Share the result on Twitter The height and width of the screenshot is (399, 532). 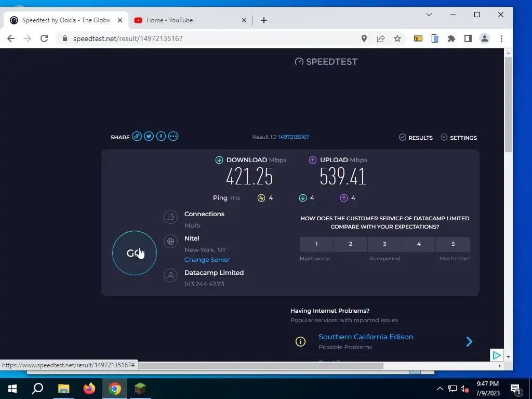pos(149,137)
